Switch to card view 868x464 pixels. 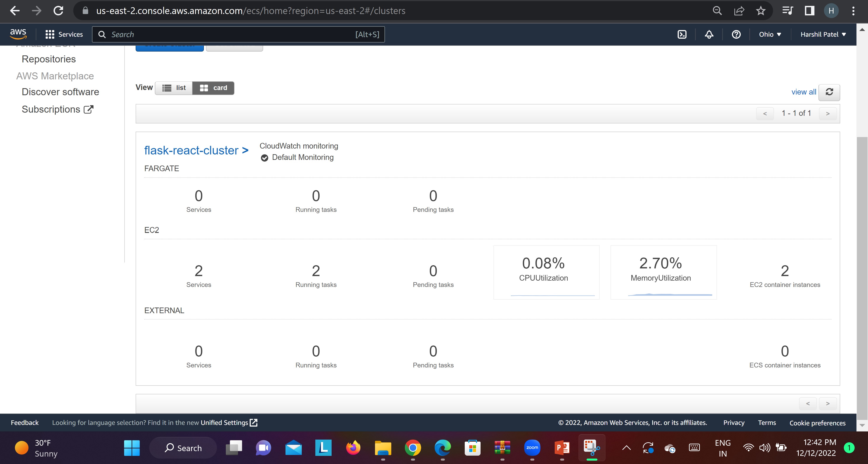[213, 88]
